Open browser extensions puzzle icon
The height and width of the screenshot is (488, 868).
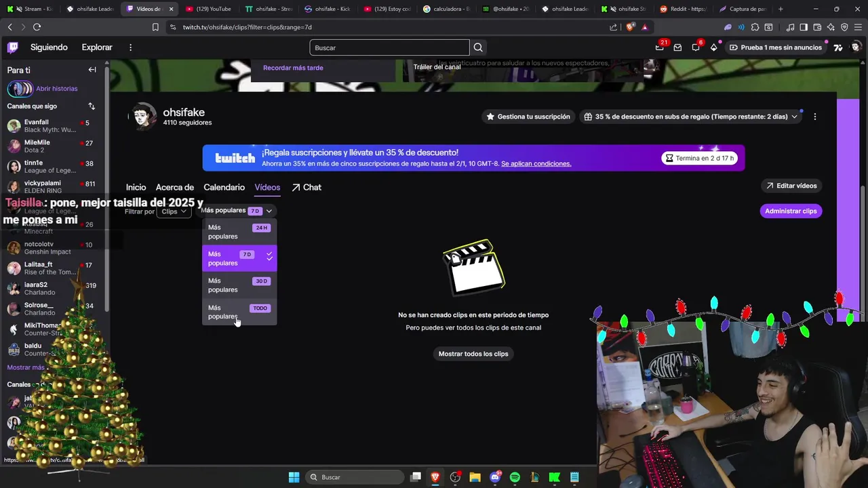pyautogui.click(x=755, y=27)
